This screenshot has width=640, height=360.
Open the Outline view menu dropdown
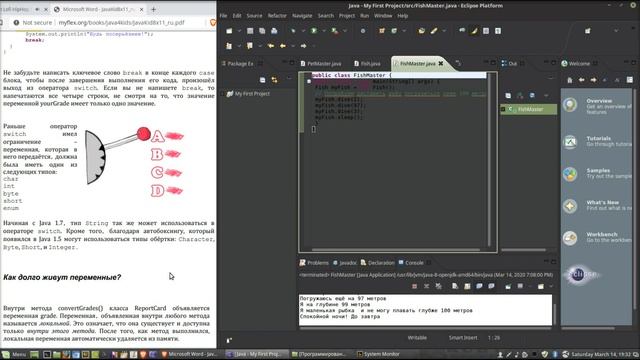click(546, 96)
